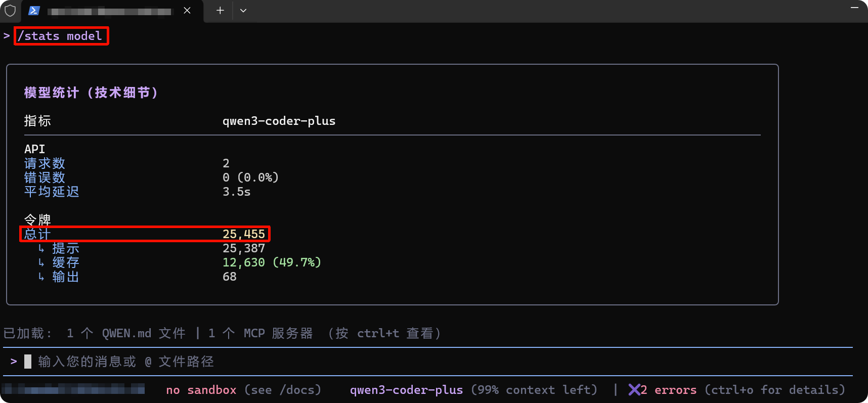This screenshot has height=403, width=868.
Task: Click the shield icon in the title bar
Action: (10, 11)
